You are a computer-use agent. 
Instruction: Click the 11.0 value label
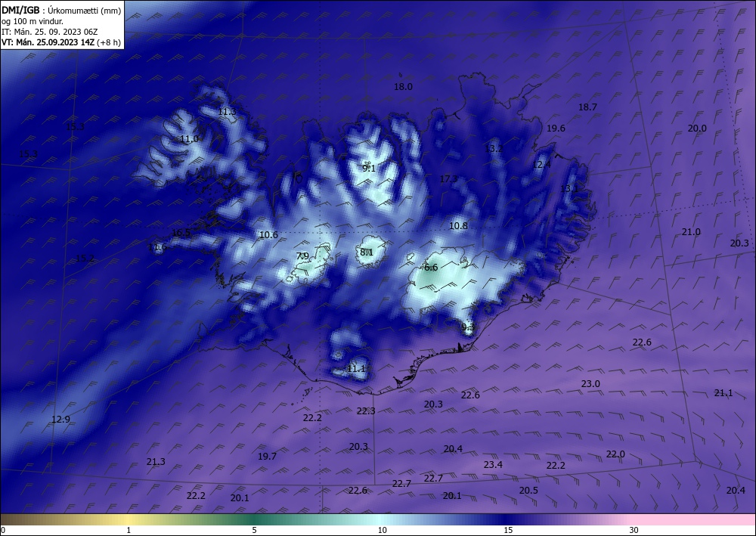[x=190, y=139]
